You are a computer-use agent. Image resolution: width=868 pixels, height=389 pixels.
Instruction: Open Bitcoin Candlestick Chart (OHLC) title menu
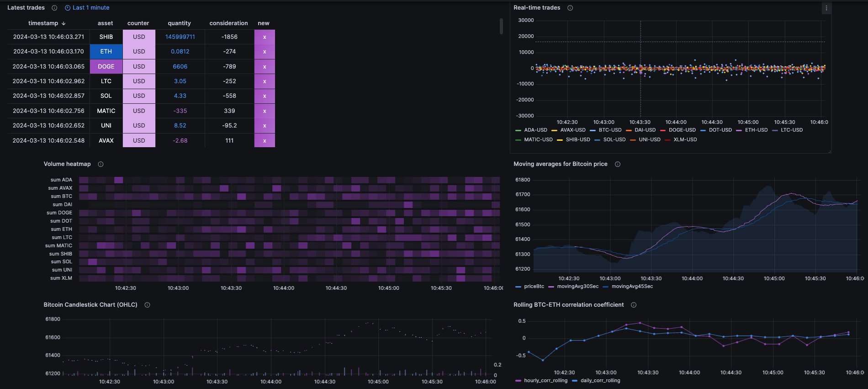tap(90, 305)
